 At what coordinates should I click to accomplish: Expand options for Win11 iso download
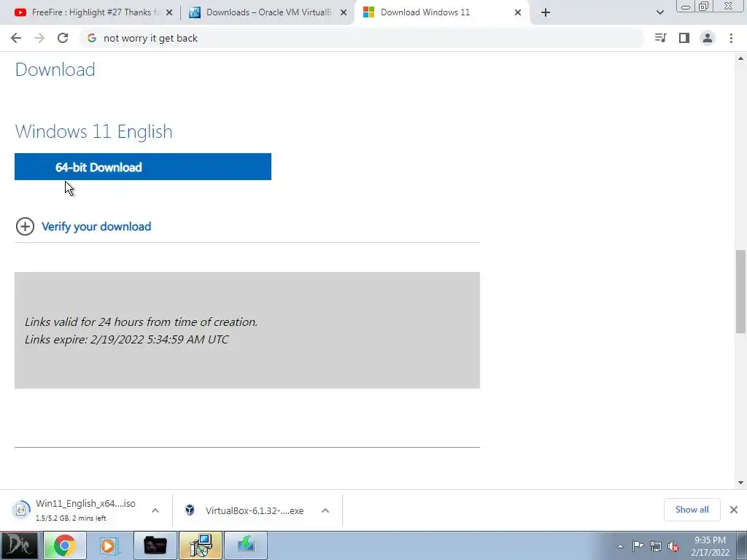(155, 510)
